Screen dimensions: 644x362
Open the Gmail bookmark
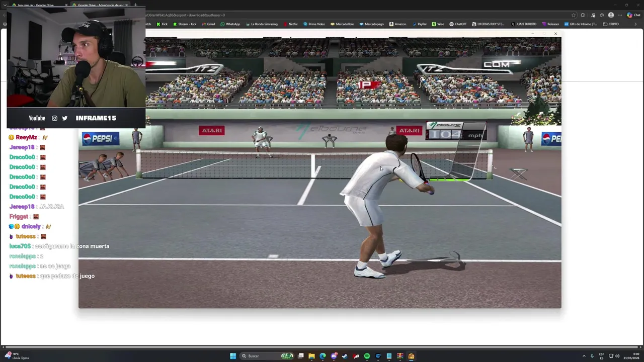click(208, 24)
